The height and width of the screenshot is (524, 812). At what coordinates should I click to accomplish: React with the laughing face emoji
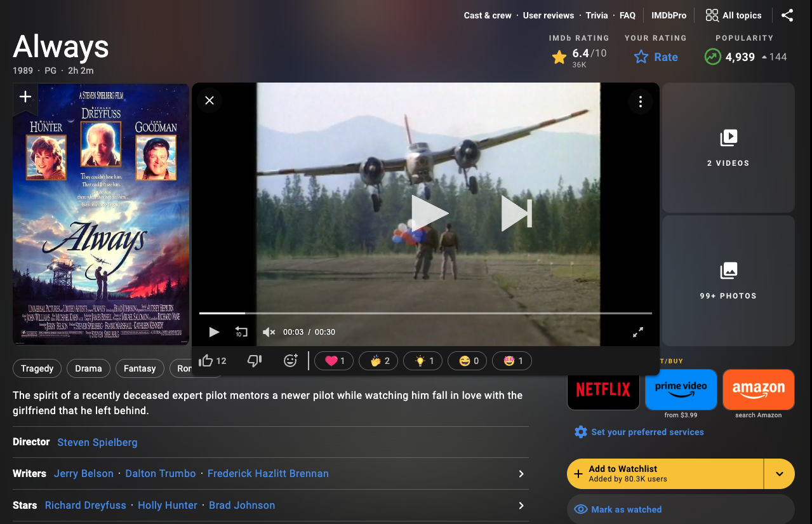467,361
